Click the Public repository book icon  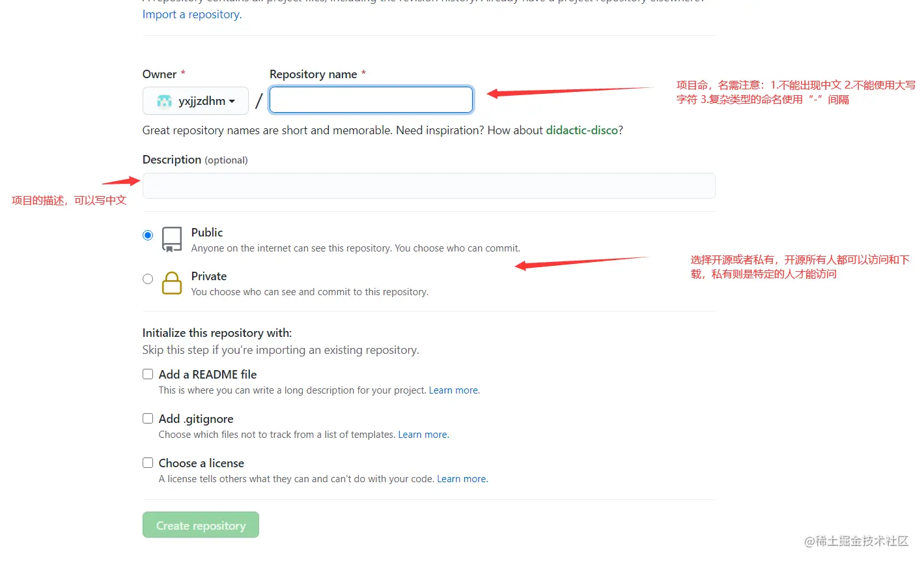(x=172, y=239)
